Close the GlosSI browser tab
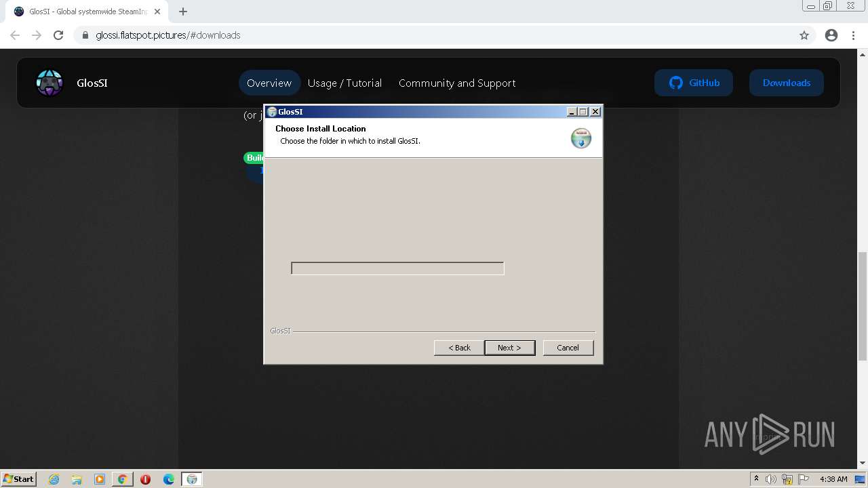This screenshot has height=488, width=868. click(x=157, y=12)
